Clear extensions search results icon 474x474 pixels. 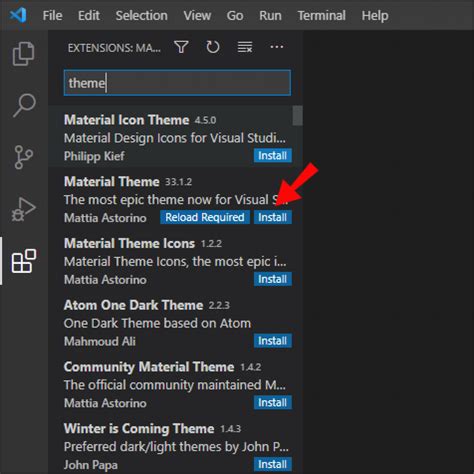245,47
